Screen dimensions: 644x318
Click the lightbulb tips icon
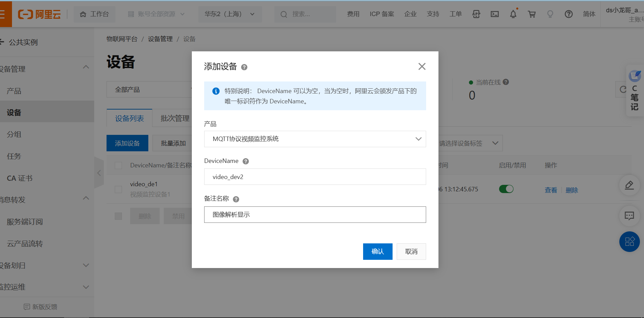click(x=550, y=14)
